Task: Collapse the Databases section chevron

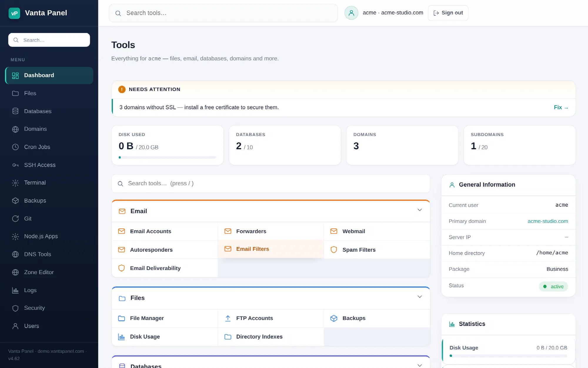Action: 420,365
